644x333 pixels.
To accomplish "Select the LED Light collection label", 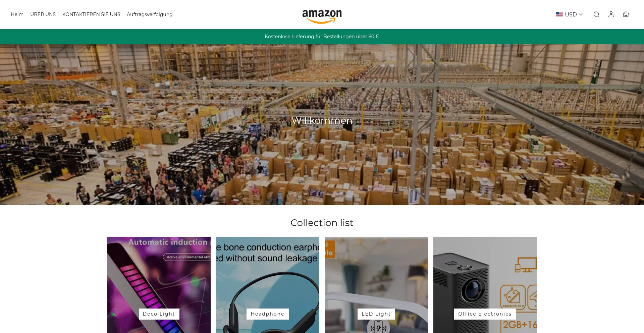I will click(376, 314).
